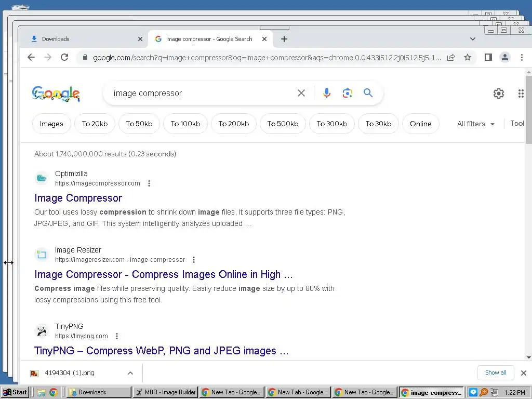The height and width of the screenshot is (399, 532).
Task: Click the padlock site info icon
Action: (85, 57)
